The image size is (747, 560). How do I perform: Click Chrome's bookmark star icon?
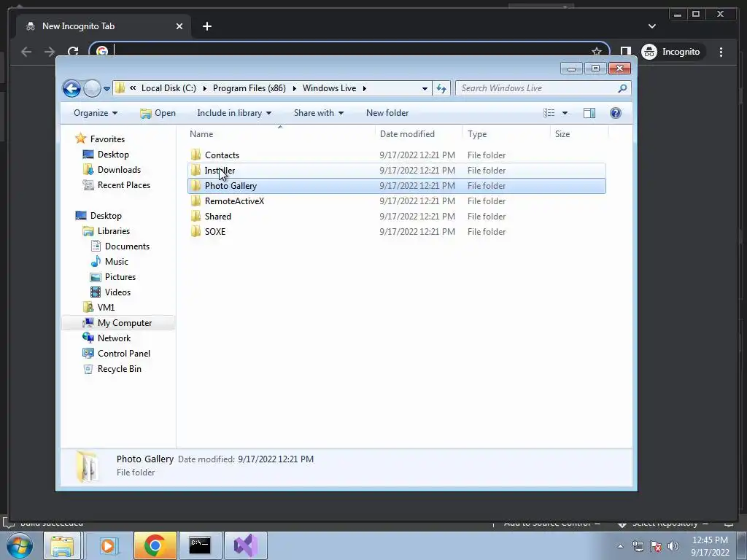pos(597,52)
